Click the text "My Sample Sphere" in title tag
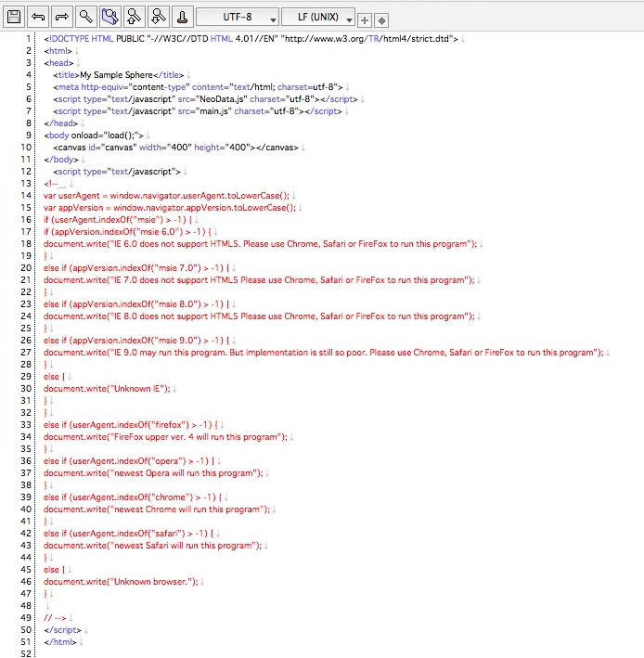 tap(116, 75)
